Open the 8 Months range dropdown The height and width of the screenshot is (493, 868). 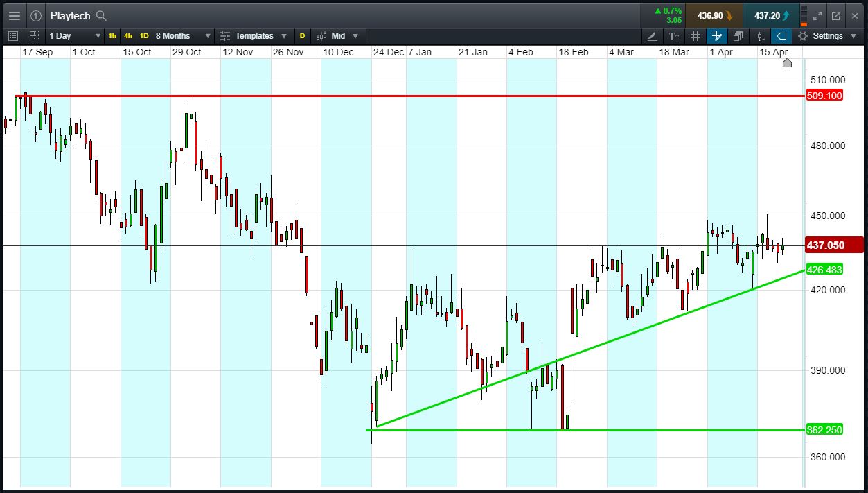183,36
